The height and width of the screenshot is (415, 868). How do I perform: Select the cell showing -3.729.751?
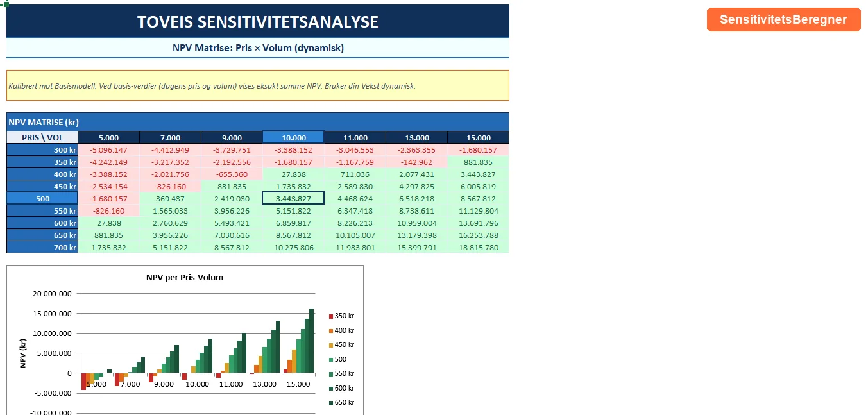pos(232,150)
